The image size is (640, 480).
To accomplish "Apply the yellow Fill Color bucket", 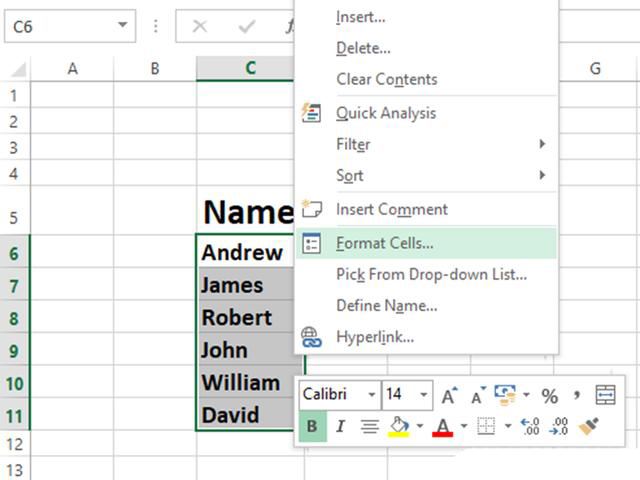I will (x=399, y=427).
